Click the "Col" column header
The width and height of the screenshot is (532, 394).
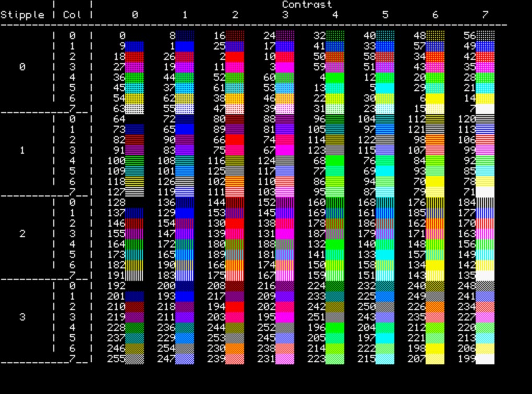click(x=72, y=15)
